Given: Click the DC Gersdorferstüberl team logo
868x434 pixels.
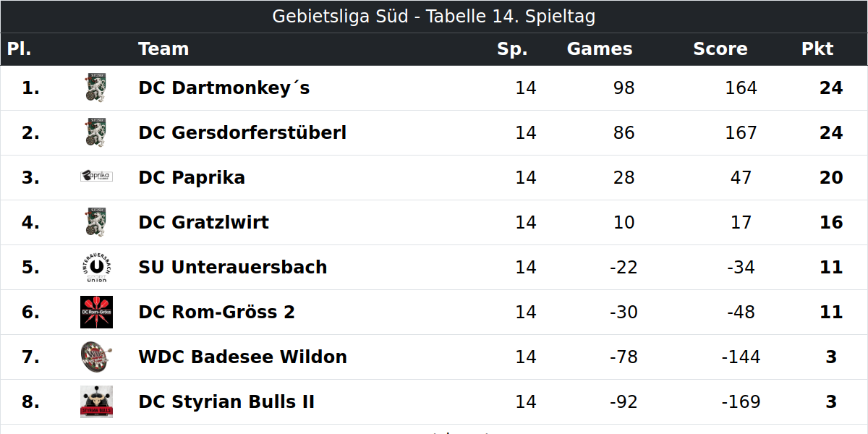Looking at the screenshot, I should point(96,132).
